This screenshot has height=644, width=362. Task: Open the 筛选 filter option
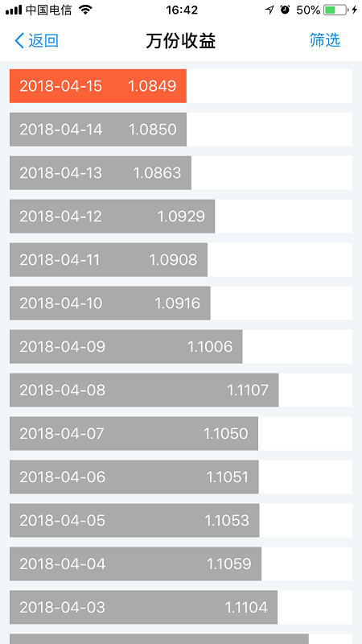pos(325,39)
